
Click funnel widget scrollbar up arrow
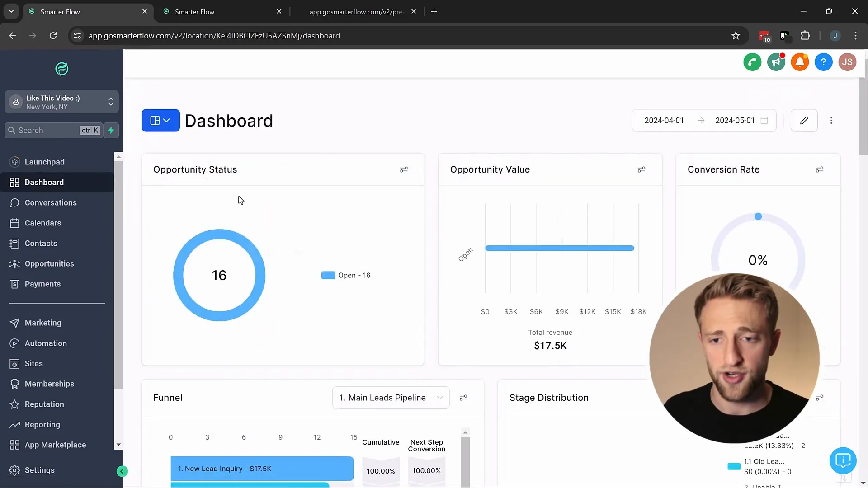[465, 432]
